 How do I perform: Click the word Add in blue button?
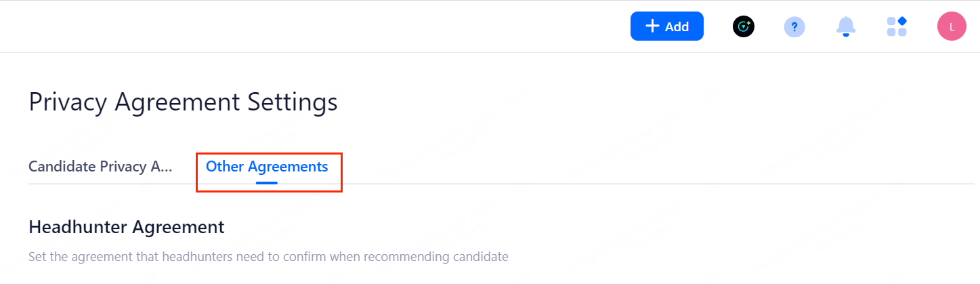[x=677, y=27]
